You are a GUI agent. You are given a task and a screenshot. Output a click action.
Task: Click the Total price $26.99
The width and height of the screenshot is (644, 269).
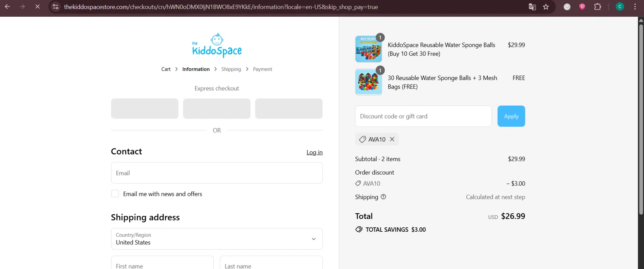[x=513, y=216]
